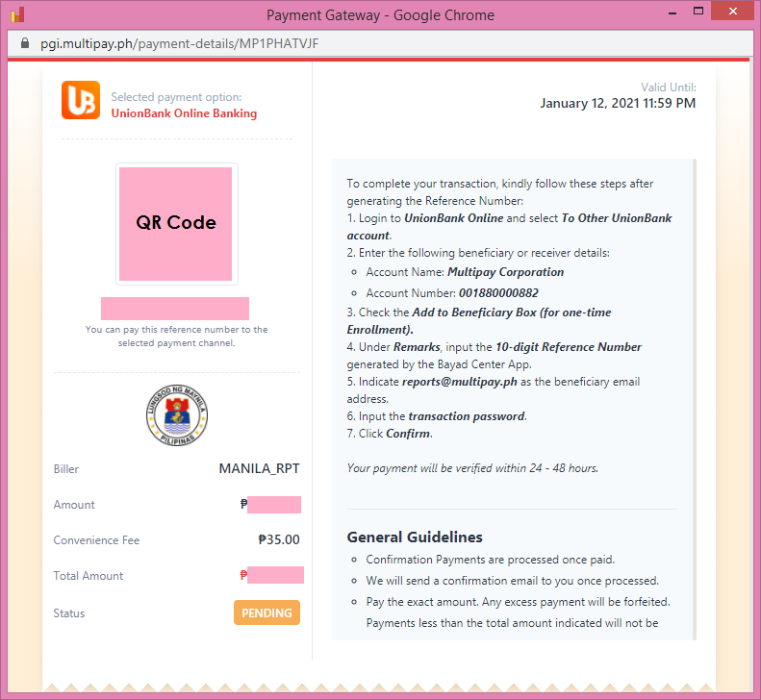Click the PENDING status badge
761x700 pixels.
click(266, 612)
